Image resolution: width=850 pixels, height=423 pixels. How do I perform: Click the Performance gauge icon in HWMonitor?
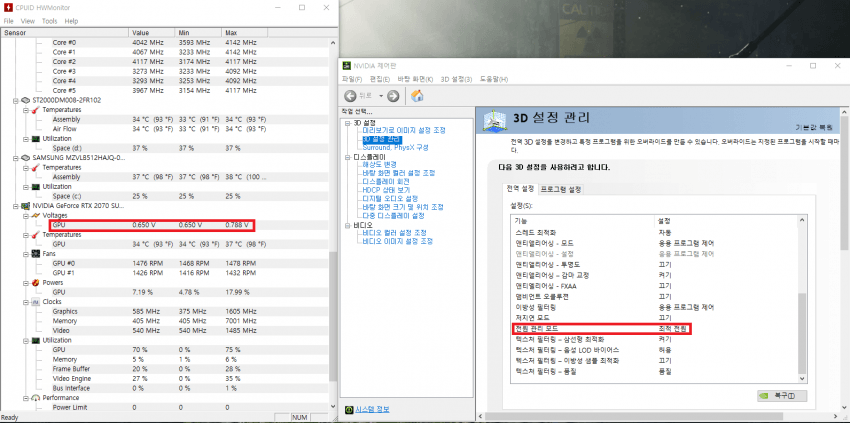pos(35,398)
